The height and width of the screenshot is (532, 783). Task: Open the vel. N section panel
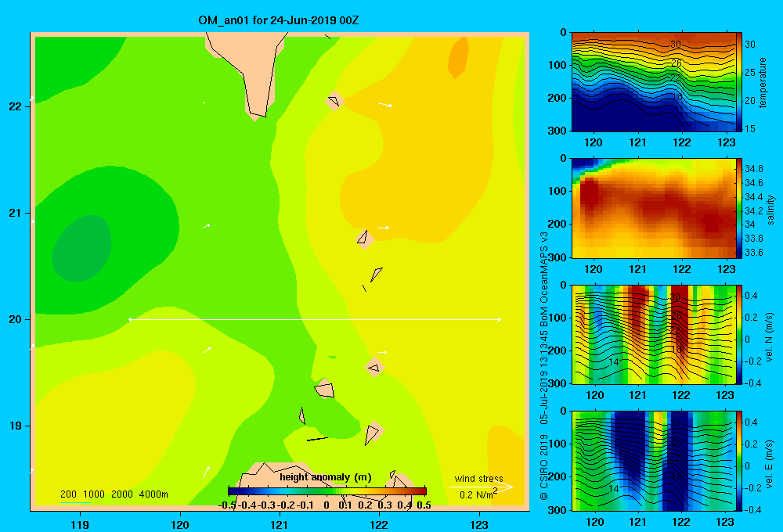654,334
